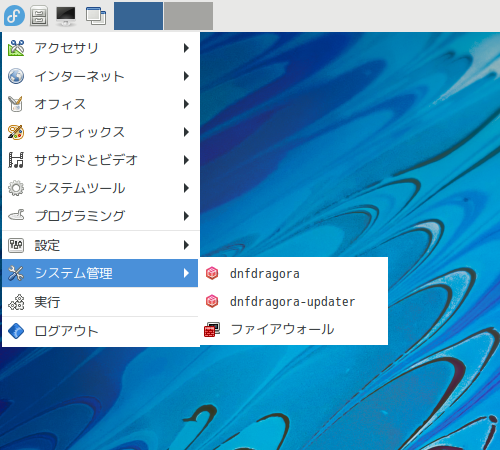500x450 pixels.
Task: Click the プログラミング category icon
Action: point(16,216)
